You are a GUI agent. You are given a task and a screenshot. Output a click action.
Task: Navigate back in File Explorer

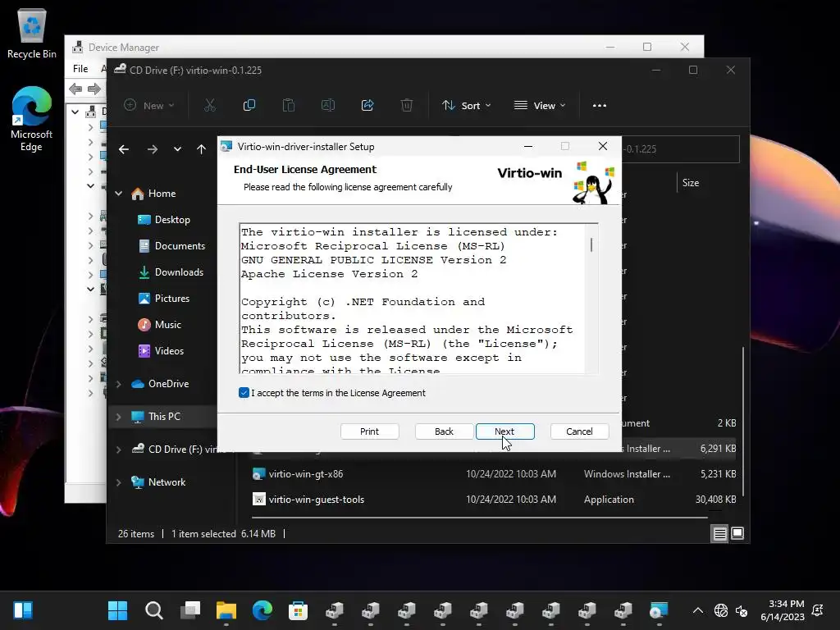pos(124,149)
